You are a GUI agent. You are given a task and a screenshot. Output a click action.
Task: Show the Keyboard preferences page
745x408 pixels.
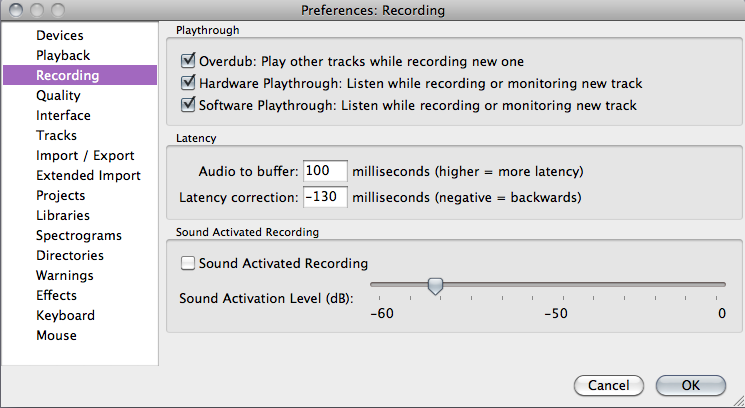(x=65, y=315)
